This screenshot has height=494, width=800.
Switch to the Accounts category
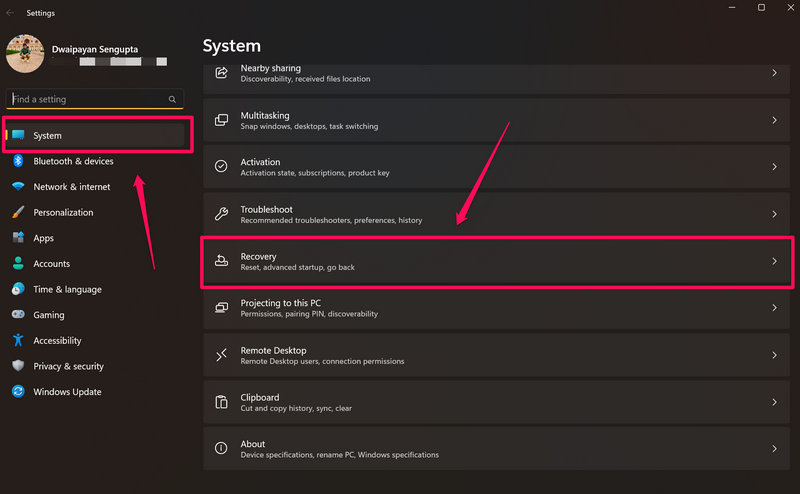(x=52, y=264)
